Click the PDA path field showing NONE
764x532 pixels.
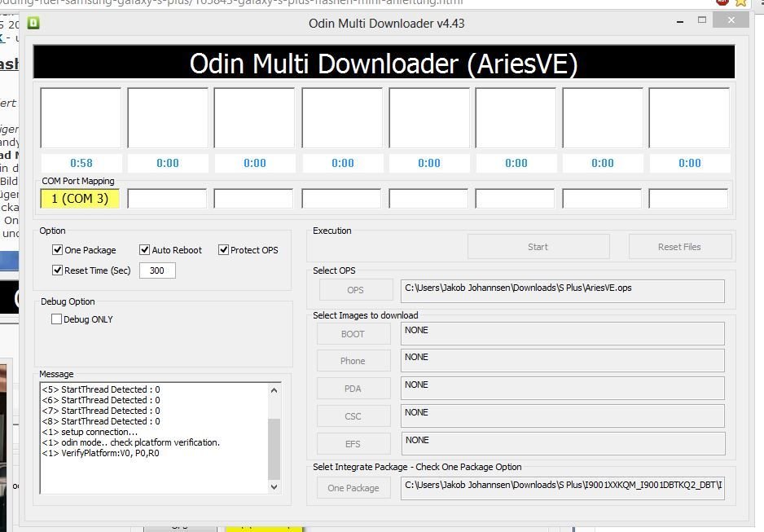tap(562, 389)
